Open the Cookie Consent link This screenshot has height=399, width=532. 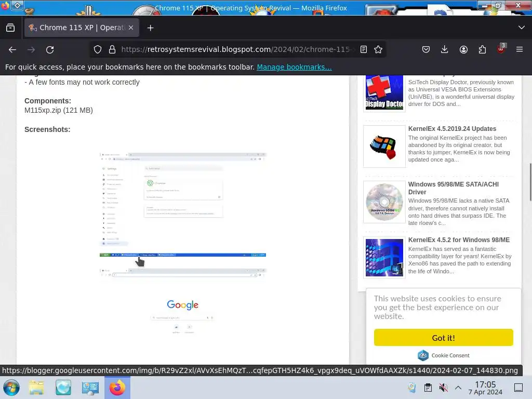tap(444, 355)
